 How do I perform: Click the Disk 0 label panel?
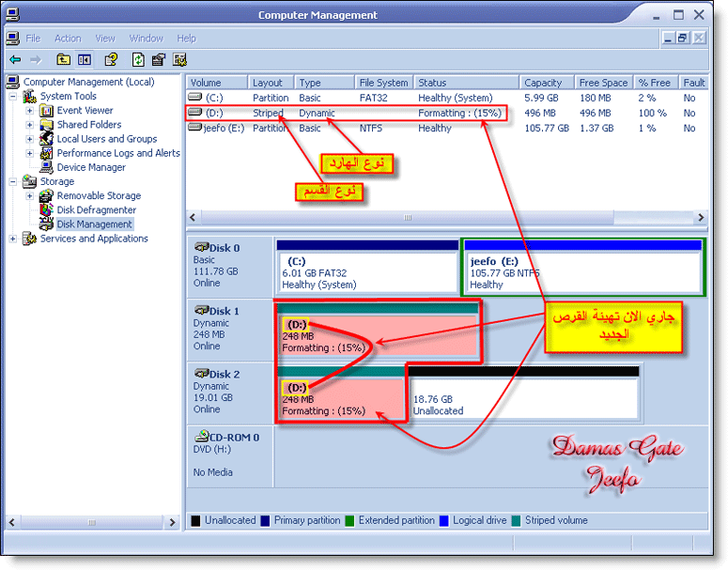click(230, 267)
